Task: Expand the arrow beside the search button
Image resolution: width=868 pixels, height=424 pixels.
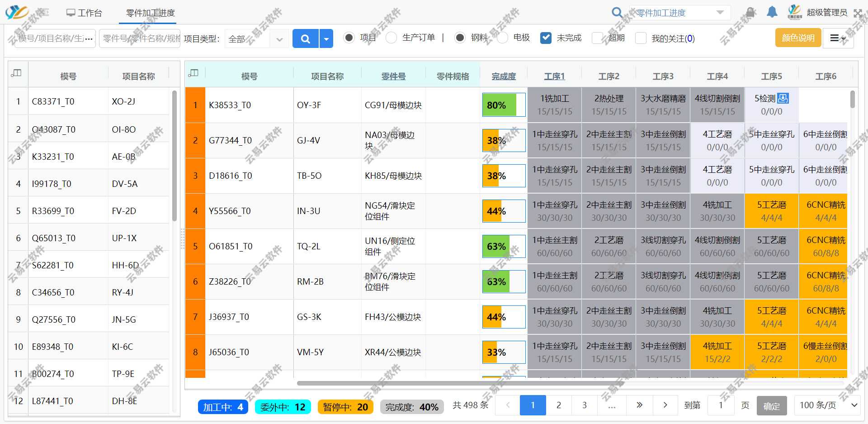Action: [x=326, y=38]
